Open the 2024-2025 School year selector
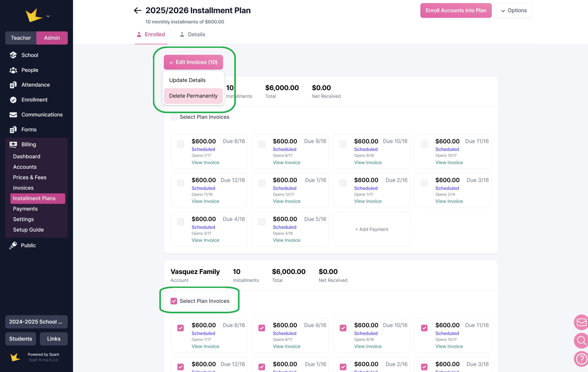The image size is (588, 372). click(36, 322)
